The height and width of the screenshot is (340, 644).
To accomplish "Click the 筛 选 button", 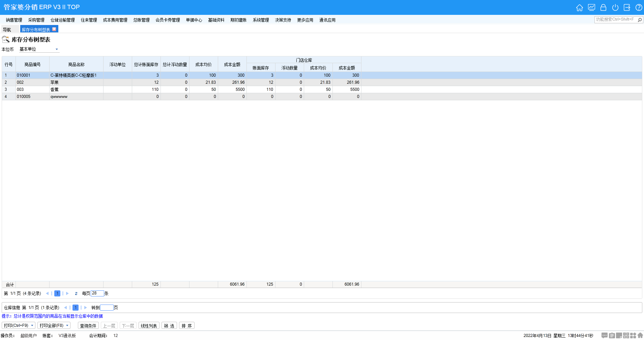I will [169, 325].
